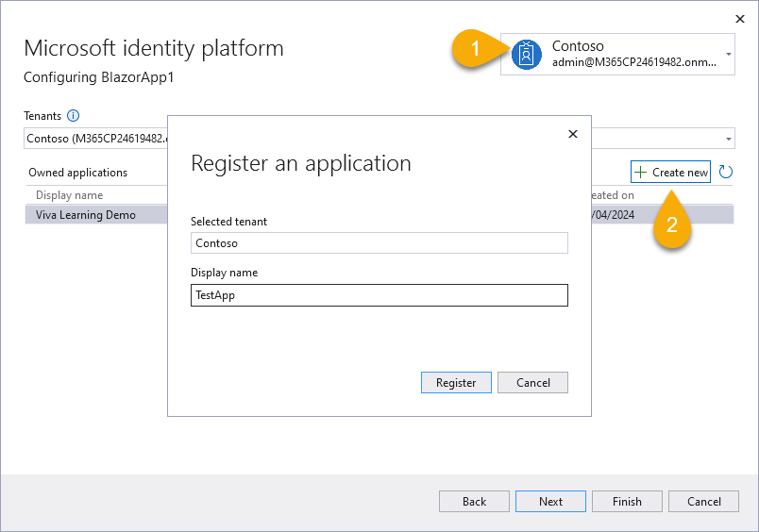This screenshot has height=532, width=759.
Task: Click the Next button
Action: [x=550, y=501]
